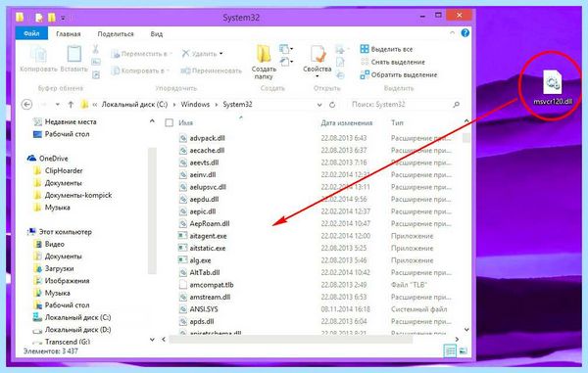The height and width of the screenshot is (373, 588).
Task: Sort by the Дата изменения column
Action: 347,122
